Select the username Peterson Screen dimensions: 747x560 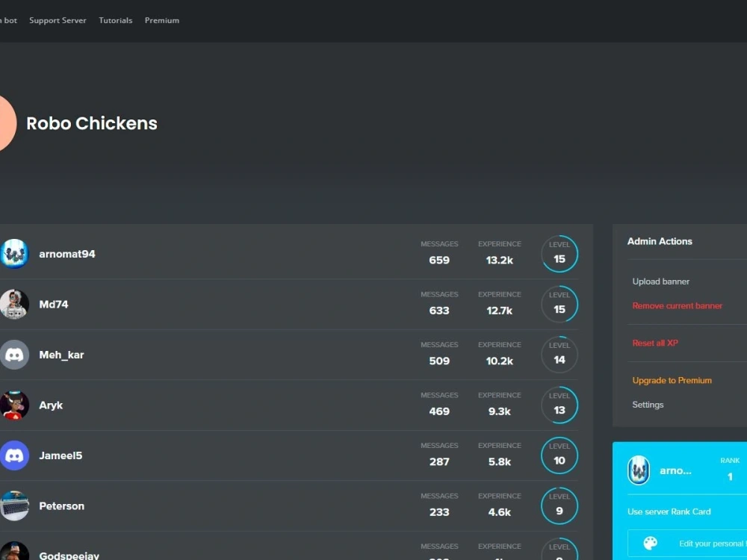[x=61, y=506]
